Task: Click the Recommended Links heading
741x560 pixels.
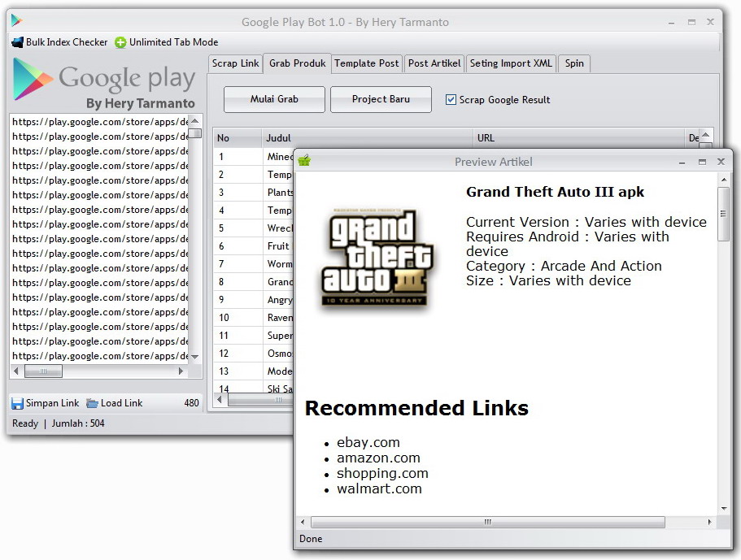Action: 416,408
